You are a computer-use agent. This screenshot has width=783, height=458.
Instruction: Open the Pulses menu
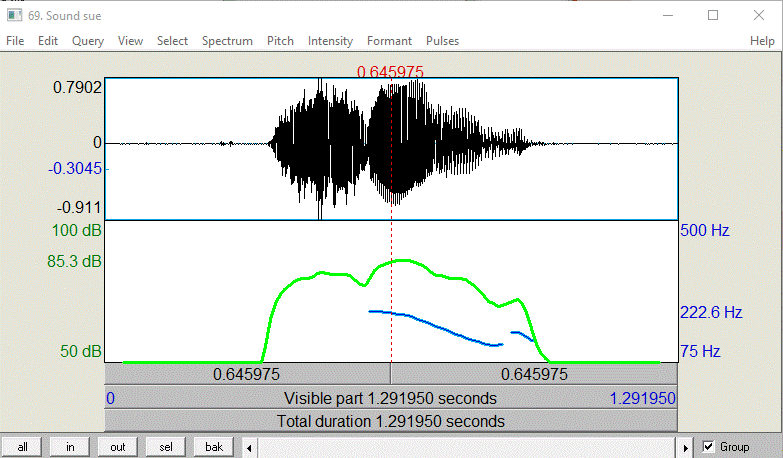pyautogui.click(x=442, y=41)
